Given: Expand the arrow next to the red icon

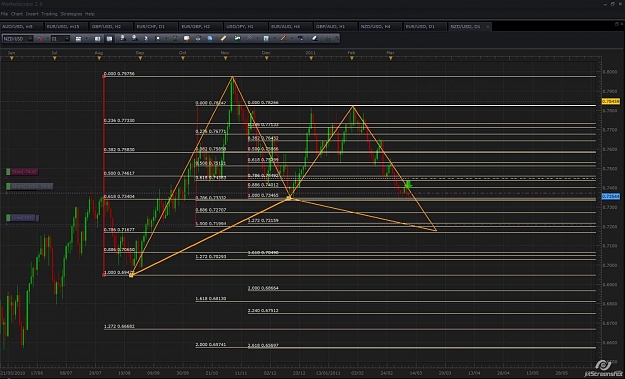Looking at the screenshot, I should (47, 39).
